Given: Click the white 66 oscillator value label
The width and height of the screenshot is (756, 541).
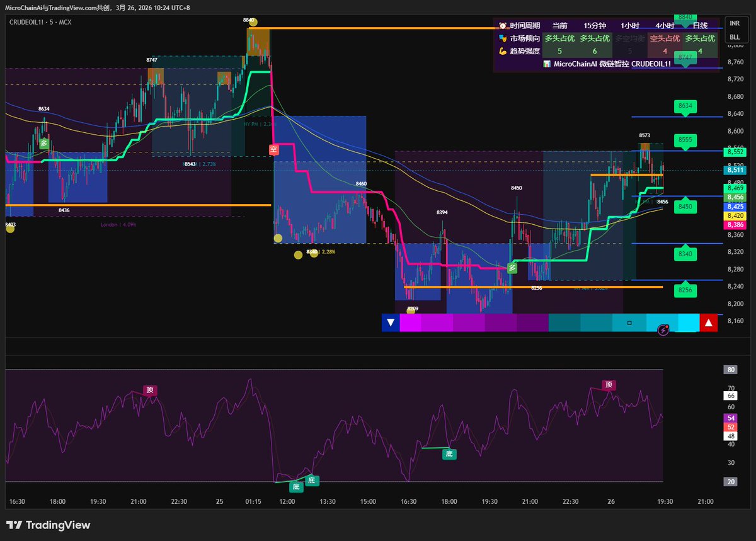Looking at the screenshot, I should tap(731, 396).
